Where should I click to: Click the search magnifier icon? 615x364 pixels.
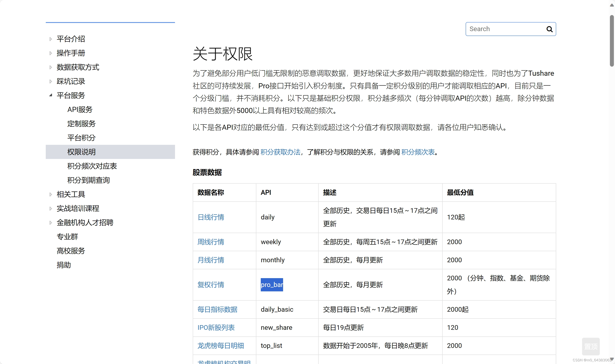click(549, 29)
